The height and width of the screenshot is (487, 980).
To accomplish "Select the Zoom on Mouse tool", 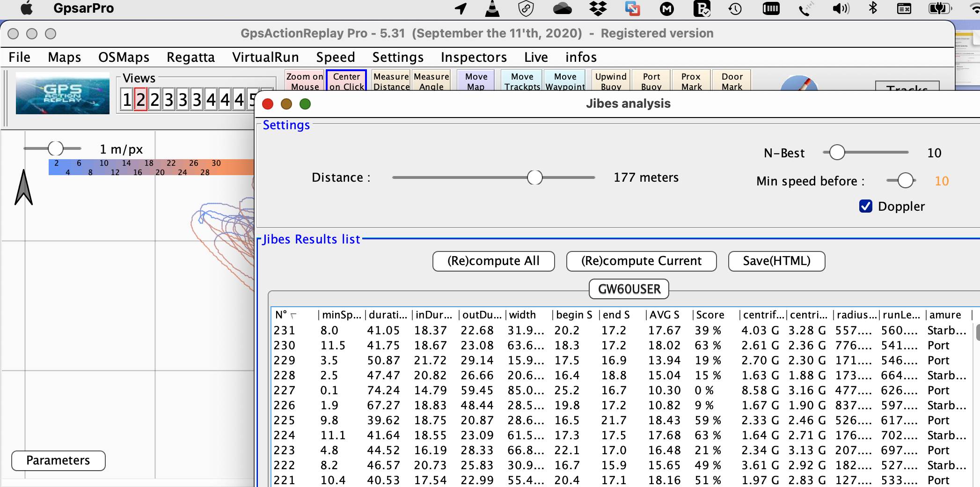I will pos(304,81).
